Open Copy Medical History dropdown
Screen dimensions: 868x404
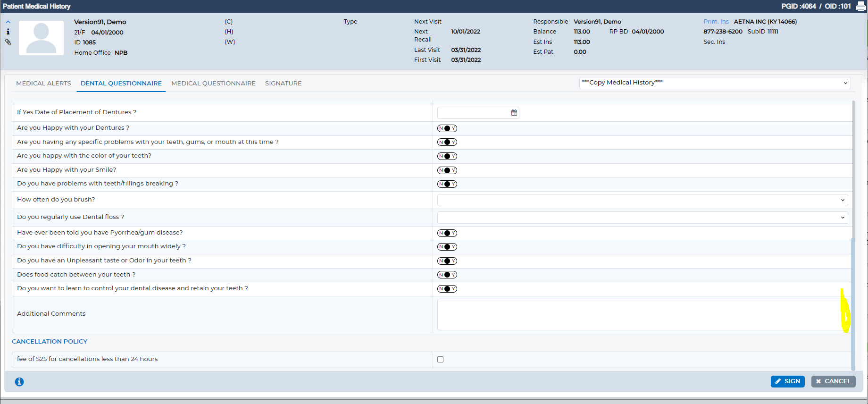coord(715,83)
